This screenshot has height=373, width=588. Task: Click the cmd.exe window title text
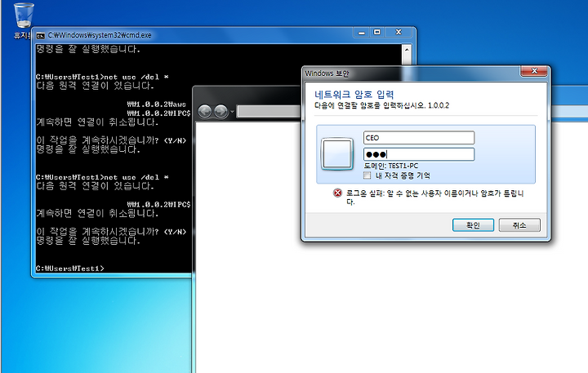coord(100,35)
